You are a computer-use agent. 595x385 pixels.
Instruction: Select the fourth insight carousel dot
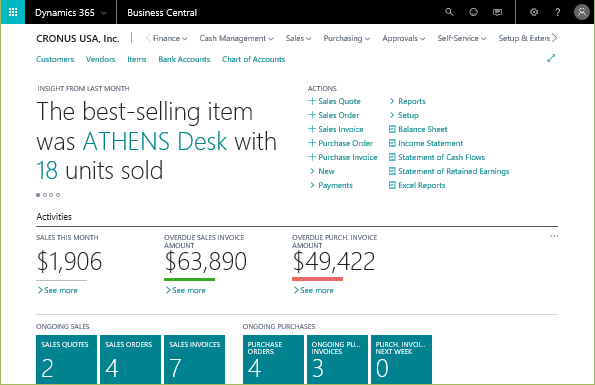click(x=58, y=195)
